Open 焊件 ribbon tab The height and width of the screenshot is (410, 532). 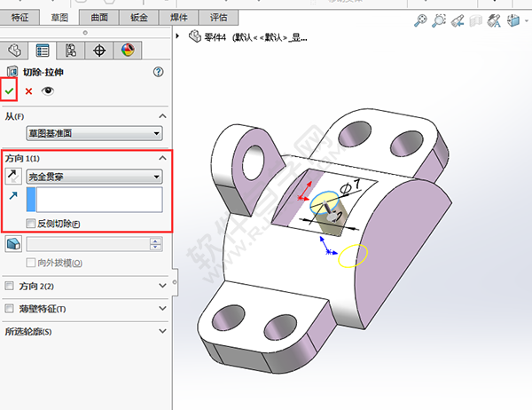click(x=179, y=18)
